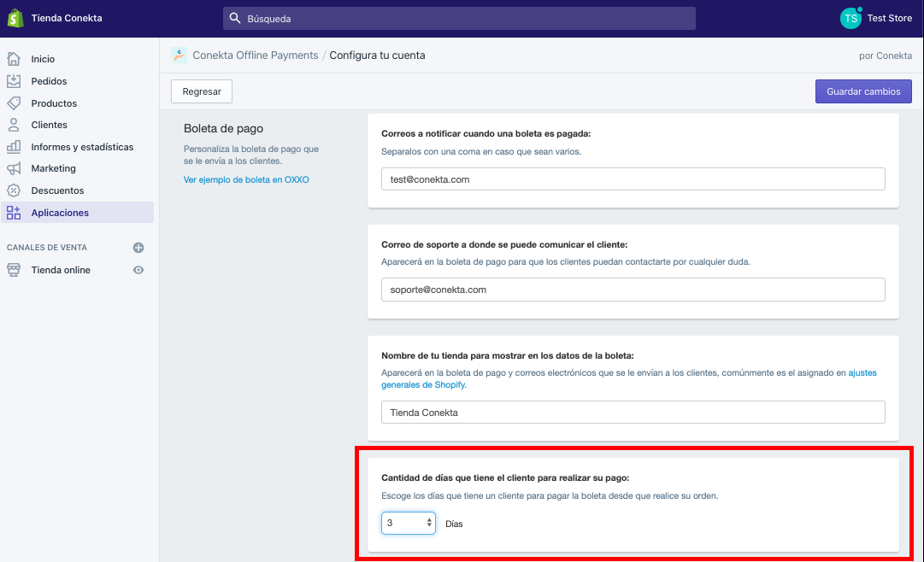Viewport: 924px width, 562px height.
Task: Open the TS account avatar
Action: click(x=850, y=18)
